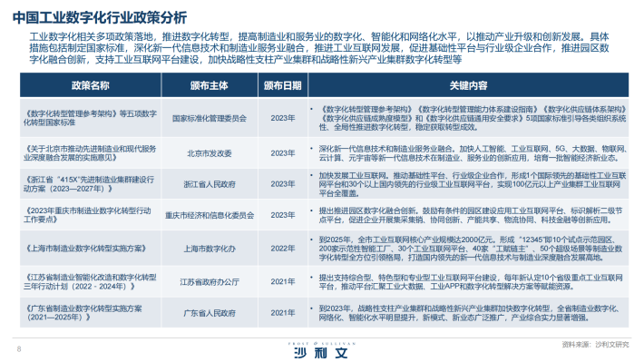Select the 政策名称 column header
Viewport: 644px width, 362px height.
pos(91,85)
